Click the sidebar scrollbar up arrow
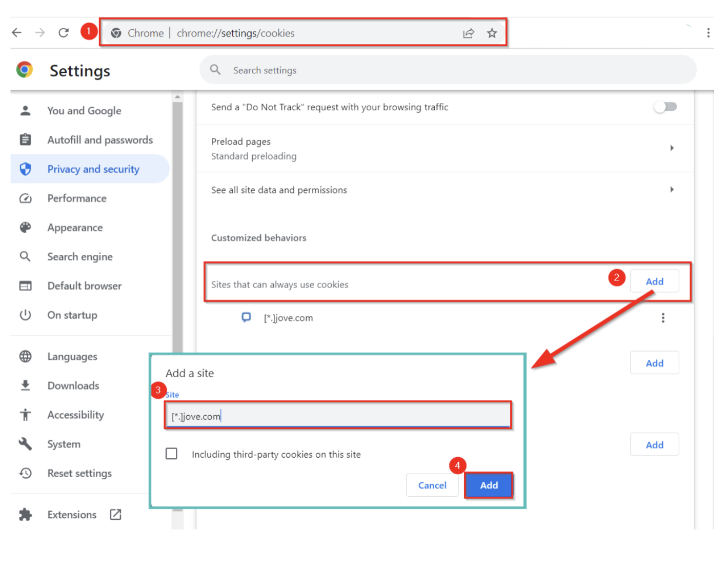Image resolution: width=728 pixels, height=569 pixels. point(177,96)
